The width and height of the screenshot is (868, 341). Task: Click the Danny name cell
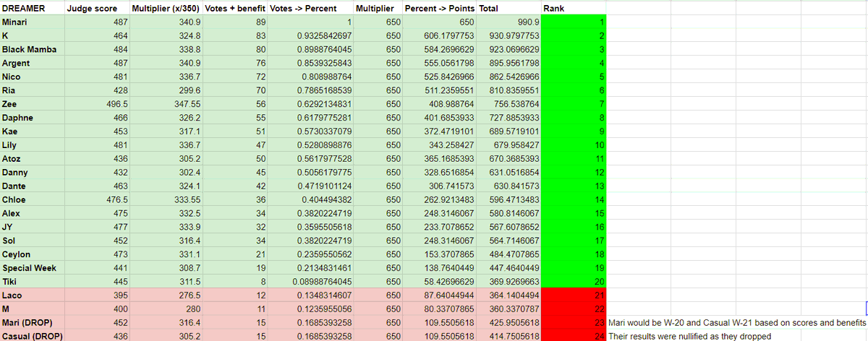click(33, 173)
